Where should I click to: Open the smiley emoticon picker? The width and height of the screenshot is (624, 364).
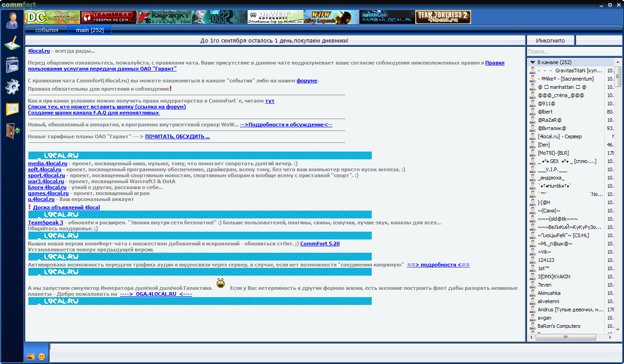[x=42, y=356]
